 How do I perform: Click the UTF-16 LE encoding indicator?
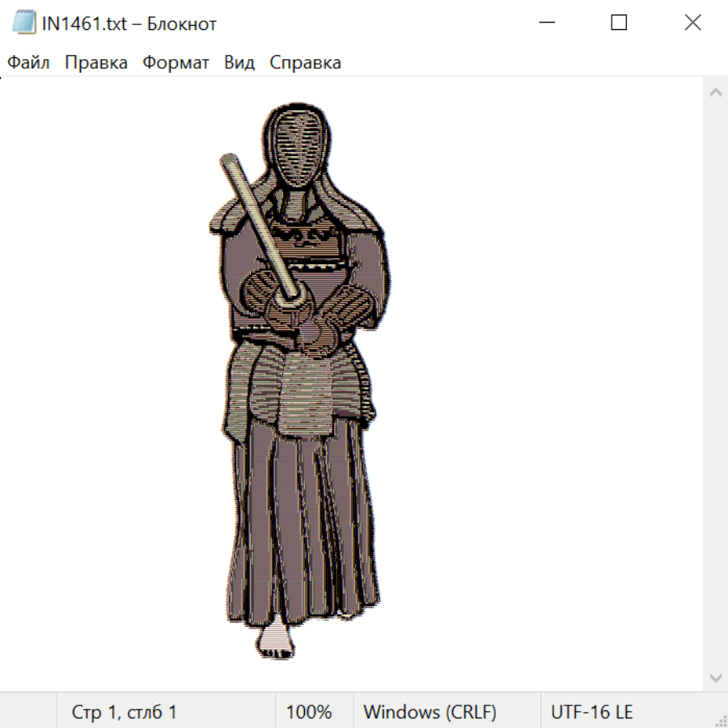coord(591,713)
